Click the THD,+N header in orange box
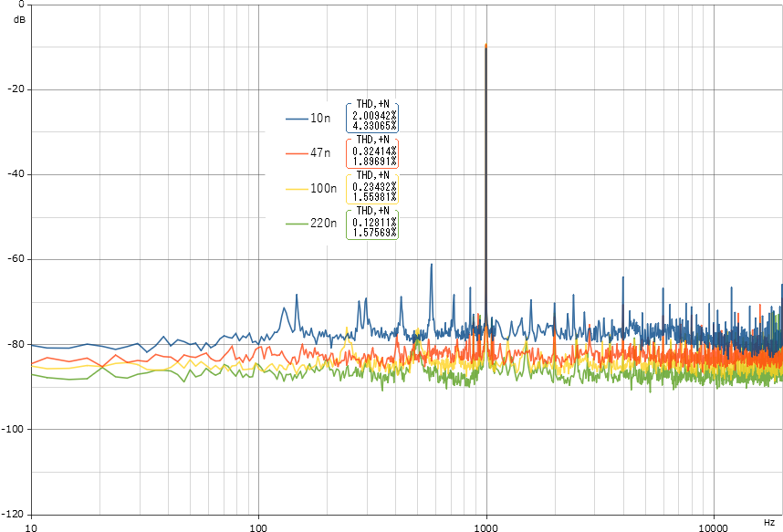The height and width of the screenshot is (532, 783). pyautogui.click(x=372, y=140)
